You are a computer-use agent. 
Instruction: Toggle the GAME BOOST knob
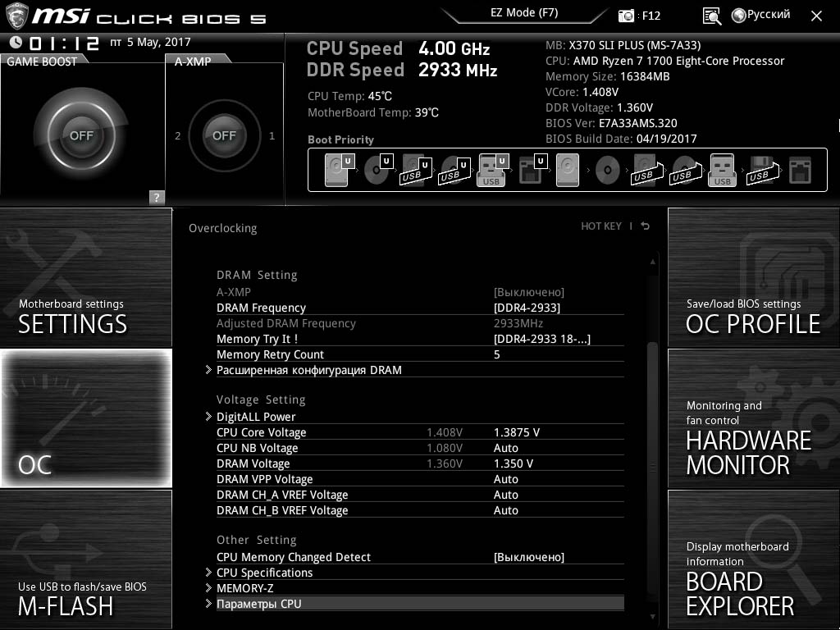81,135
